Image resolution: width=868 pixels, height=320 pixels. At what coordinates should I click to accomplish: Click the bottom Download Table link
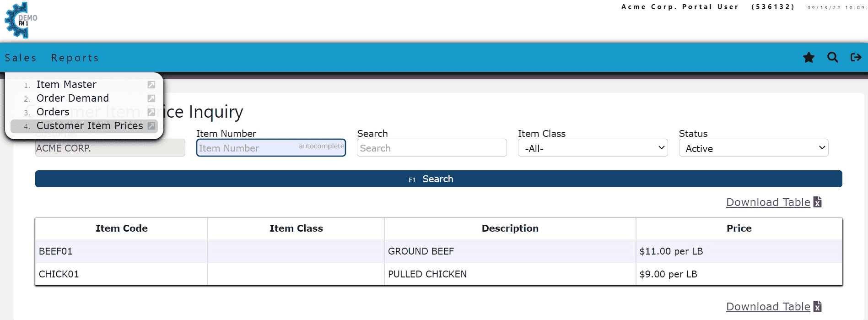(x=768, y=307)
